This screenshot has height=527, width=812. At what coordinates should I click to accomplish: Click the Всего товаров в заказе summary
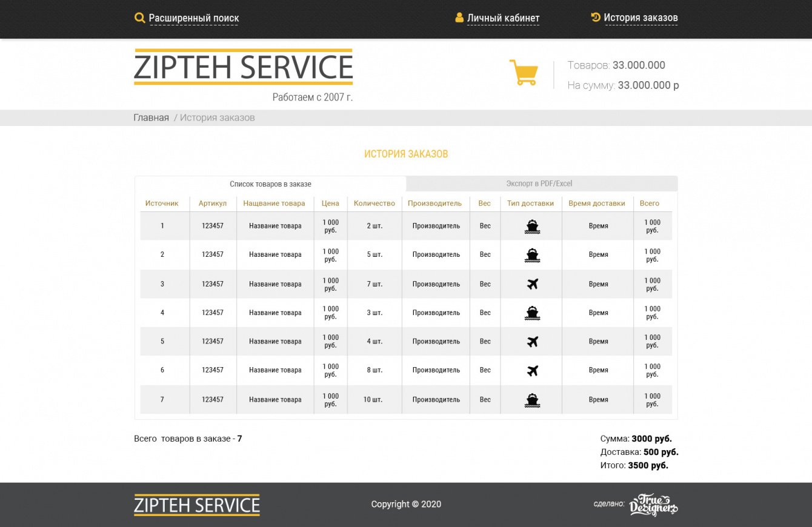tap(188, 439)
